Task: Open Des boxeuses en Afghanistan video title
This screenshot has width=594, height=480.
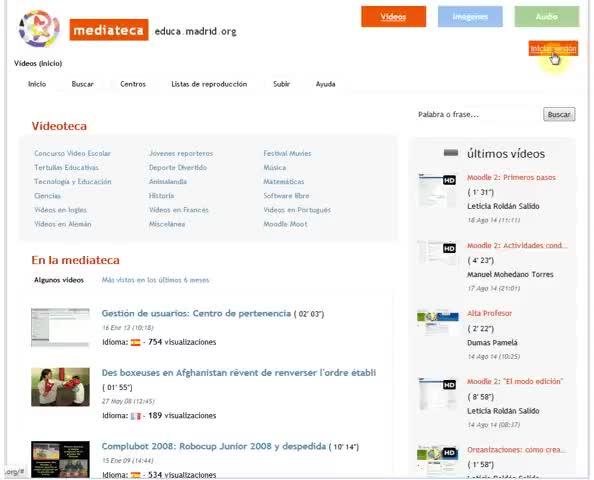Action: [x=239, y=373]
